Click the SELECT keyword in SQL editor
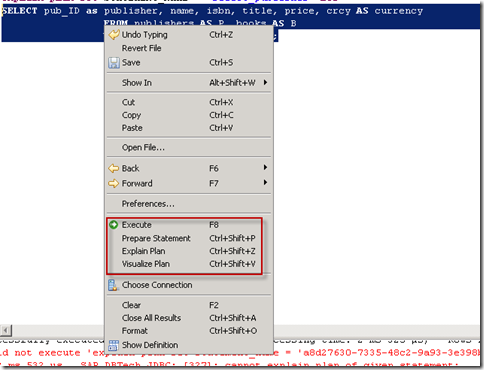This screenshot has width=484, height=370. pos(20,11)
